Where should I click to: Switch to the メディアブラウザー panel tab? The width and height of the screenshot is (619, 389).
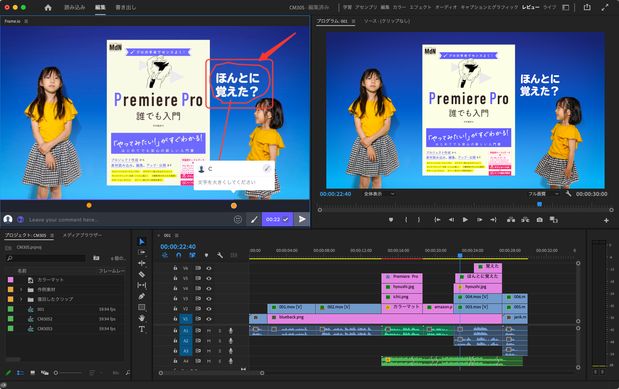pyautogui.click(x=82, y=235)
